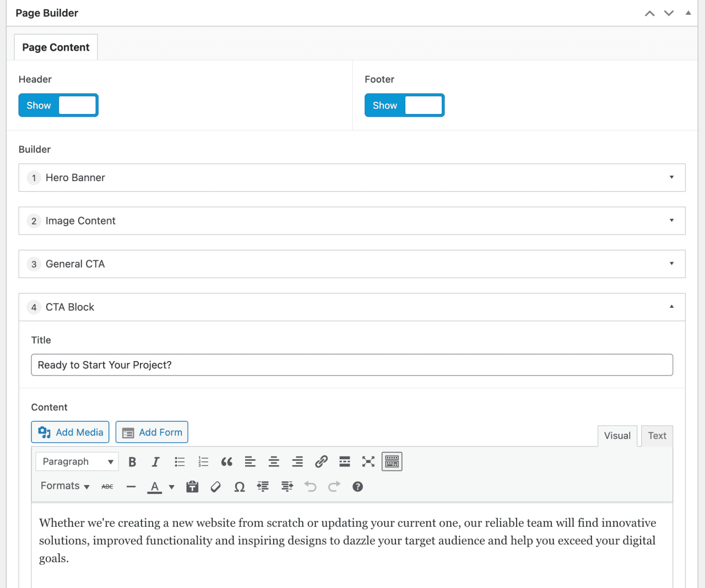Click the insert link icon
The width and height of the screenshot is (705, 588).
tap(321, 462)
